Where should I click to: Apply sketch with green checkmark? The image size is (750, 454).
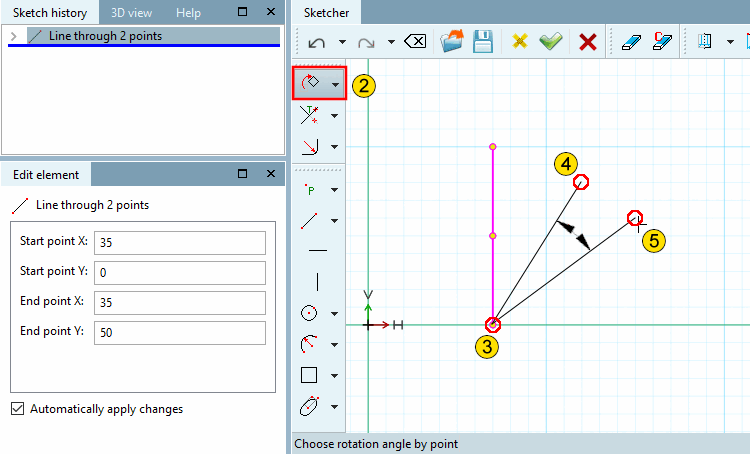(x=551, y=42)
